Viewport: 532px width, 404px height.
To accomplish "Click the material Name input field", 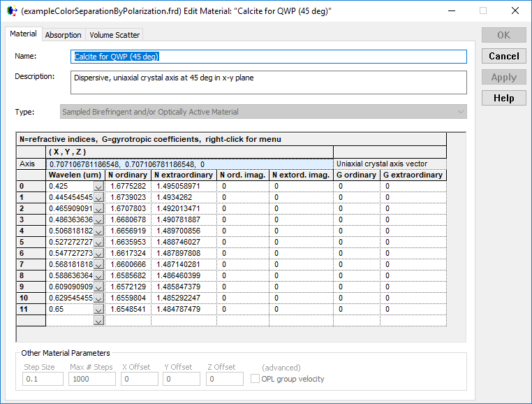I will [269, 57].
